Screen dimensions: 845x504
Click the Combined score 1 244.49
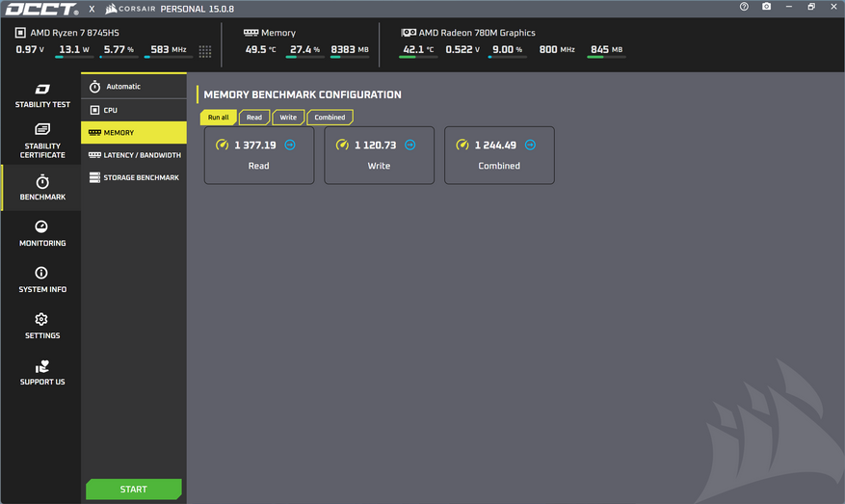[495, 145]
